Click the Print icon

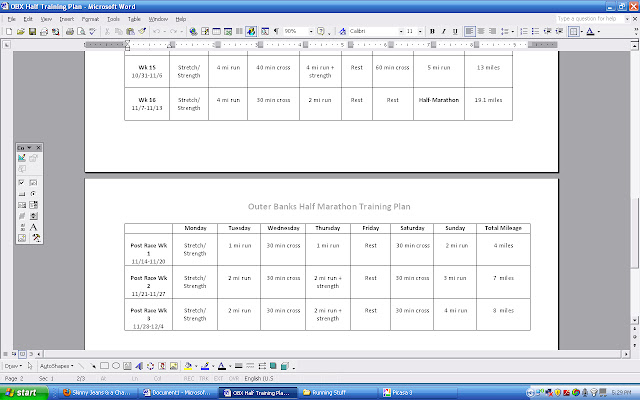(x=70, y=31)
